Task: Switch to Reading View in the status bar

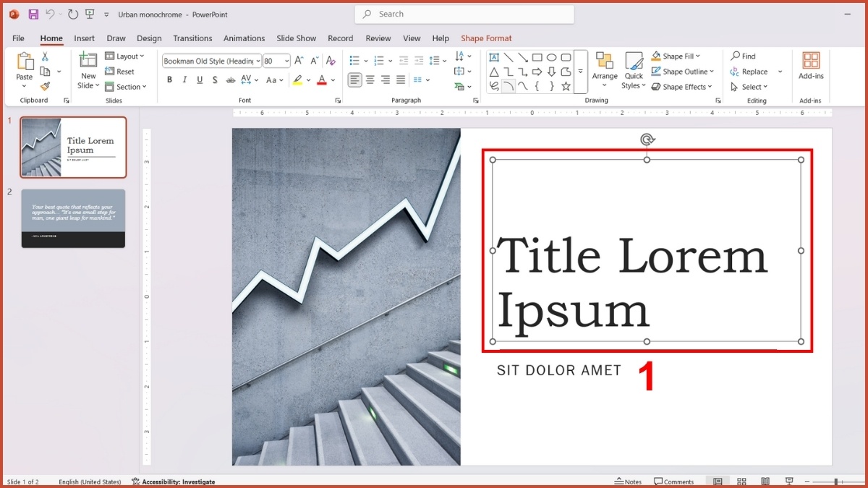Action: tap(765, 481)
